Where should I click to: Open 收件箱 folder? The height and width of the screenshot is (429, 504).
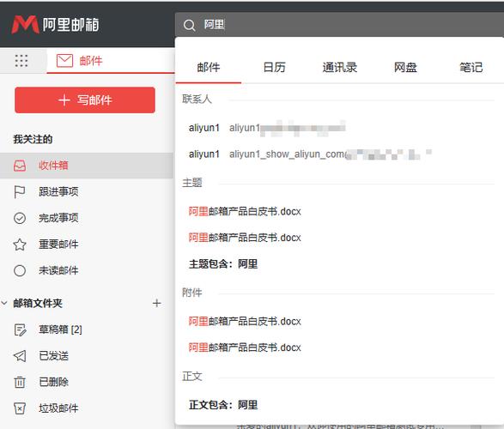tap(87, 166)
